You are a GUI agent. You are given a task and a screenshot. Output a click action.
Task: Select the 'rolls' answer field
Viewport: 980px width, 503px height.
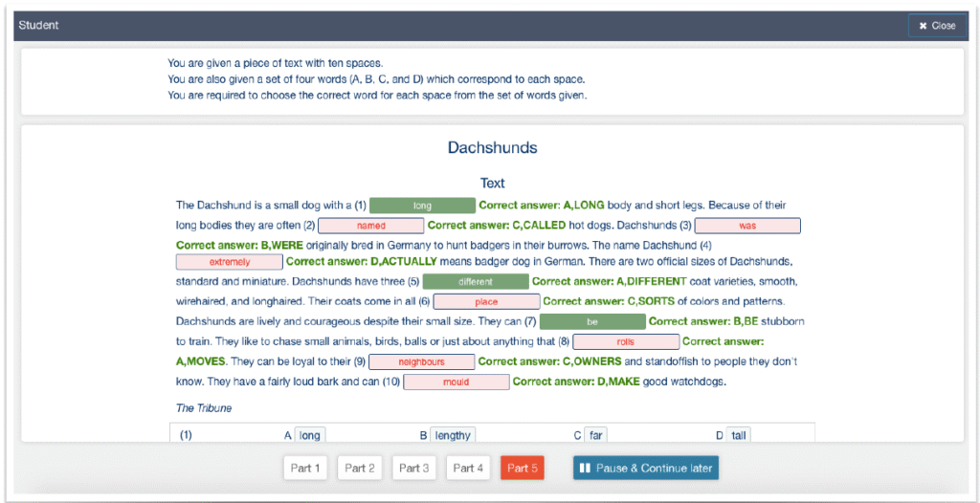tap(626, 341)
